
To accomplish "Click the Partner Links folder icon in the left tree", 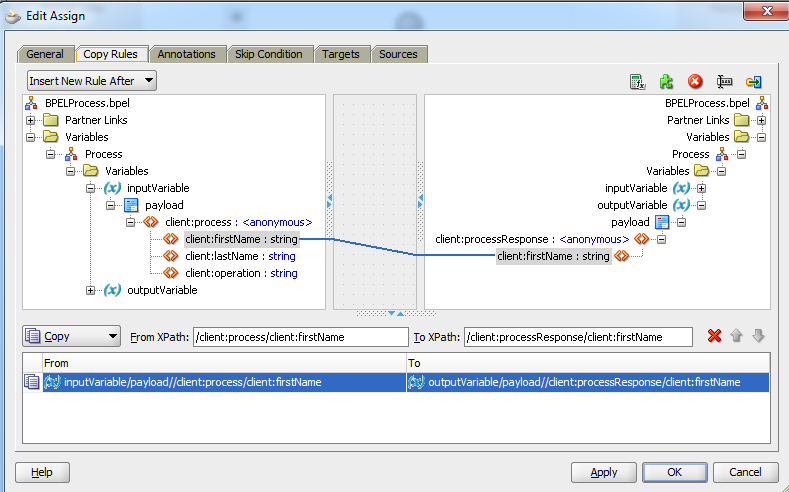I will [x=50, y=120].
